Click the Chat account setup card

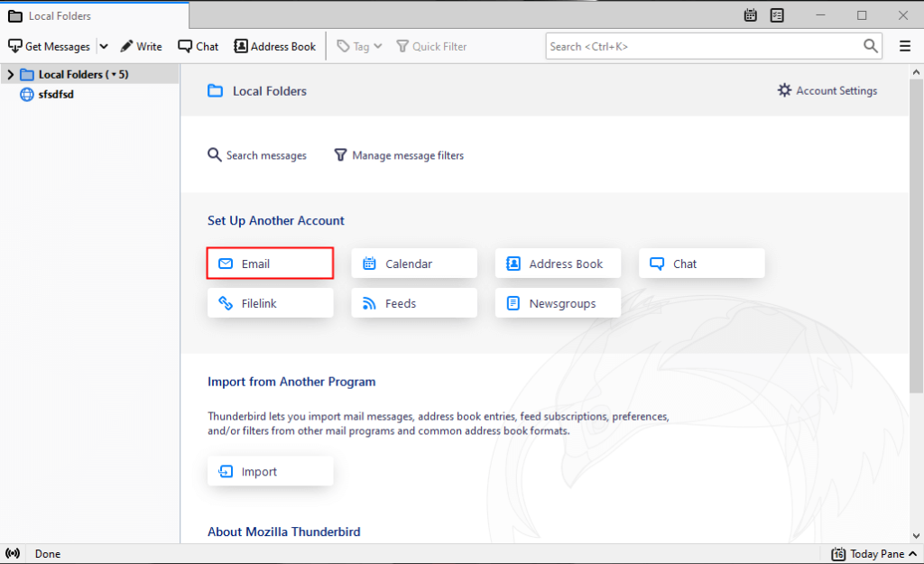(x=702, y=264)
